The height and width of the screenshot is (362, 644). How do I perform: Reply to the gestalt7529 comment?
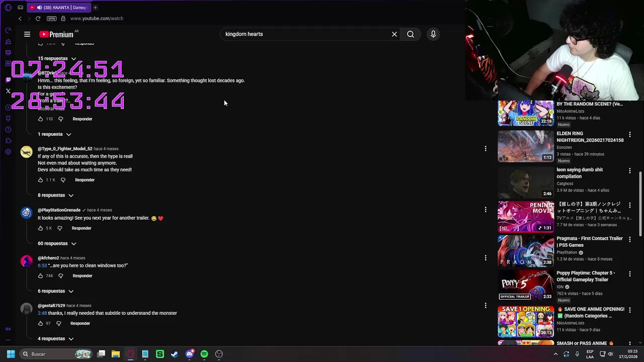click(x=80, y=324)
